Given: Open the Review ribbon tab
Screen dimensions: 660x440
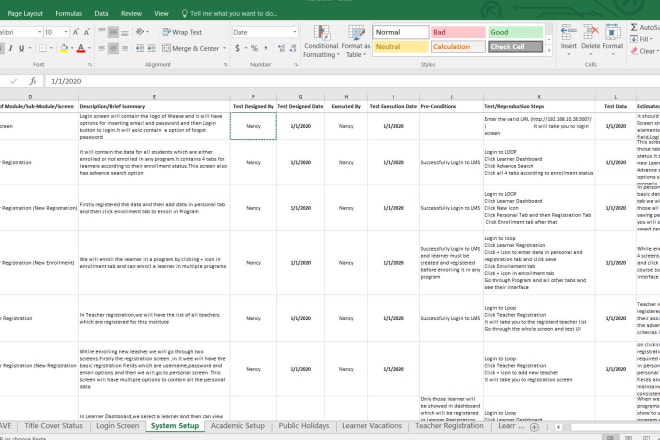Looking at the screenshot, I should [131, 13].
